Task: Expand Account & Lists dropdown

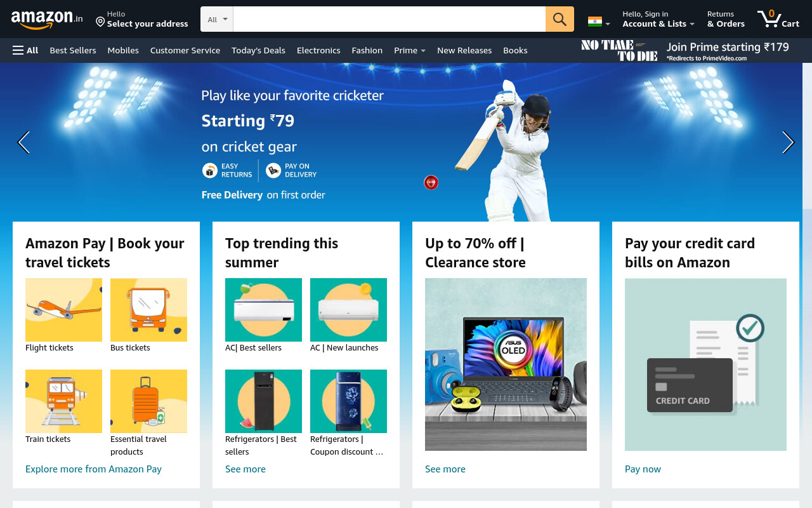Action: pos(658,19)
